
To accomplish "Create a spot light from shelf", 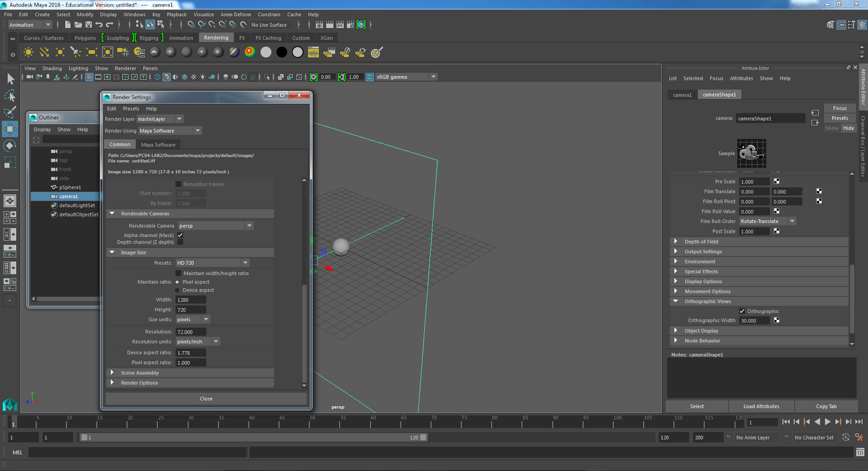I will pyautogui.click(x=76, y=52).
